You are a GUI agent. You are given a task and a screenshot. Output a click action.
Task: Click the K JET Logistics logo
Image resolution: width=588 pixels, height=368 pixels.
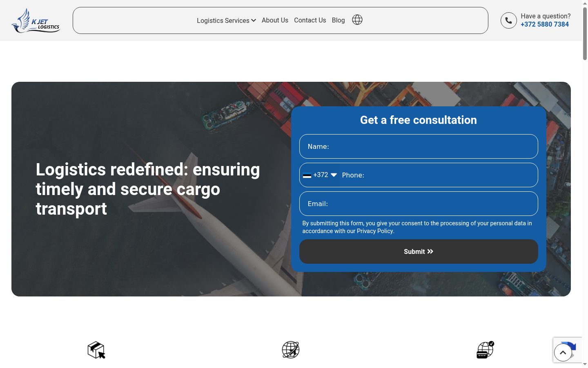36,20
